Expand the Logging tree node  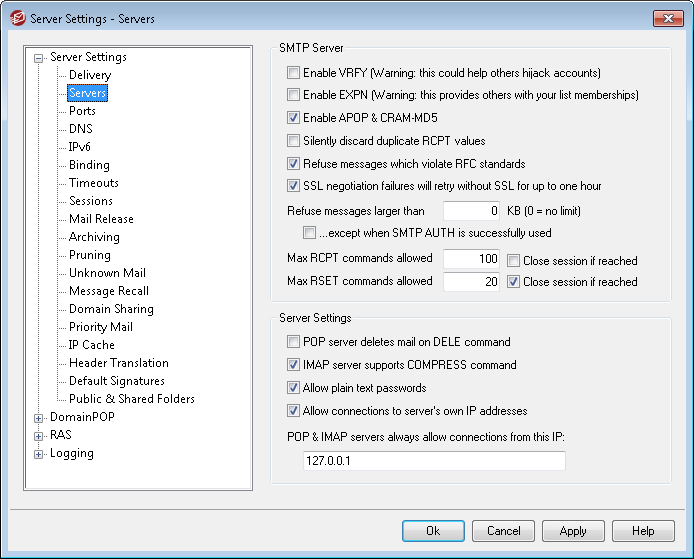[39, 454]
